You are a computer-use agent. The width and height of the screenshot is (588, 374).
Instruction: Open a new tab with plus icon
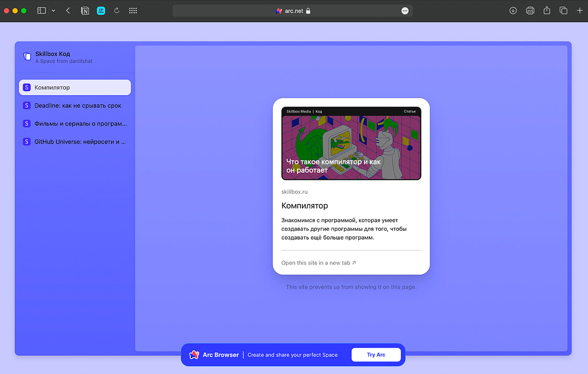click(580, 11)
